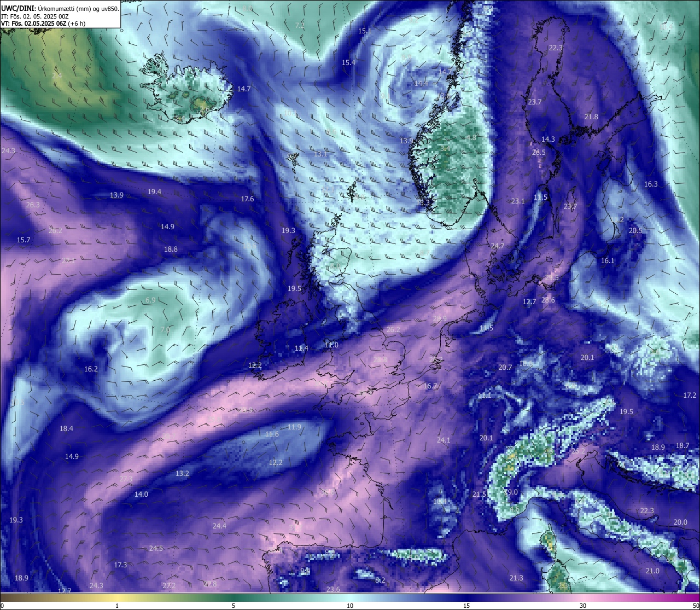
Task: Click the 11.1 value on the map
Action: [485, 396]
